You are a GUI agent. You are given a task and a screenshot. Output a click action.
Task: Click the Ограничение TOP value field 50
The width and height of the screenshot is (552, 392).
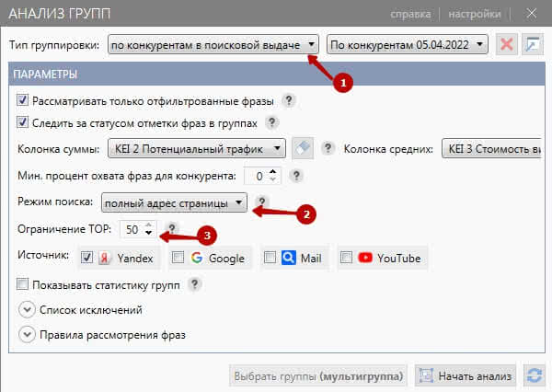132,229
